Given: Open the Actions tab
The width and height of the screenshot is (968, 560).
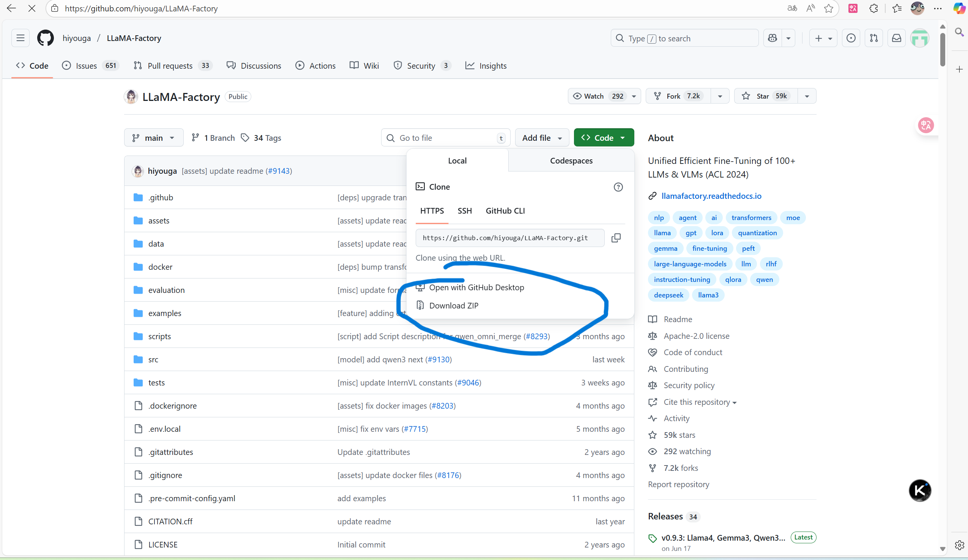Looking at the screenshot, I should click(x=315, y=66).
